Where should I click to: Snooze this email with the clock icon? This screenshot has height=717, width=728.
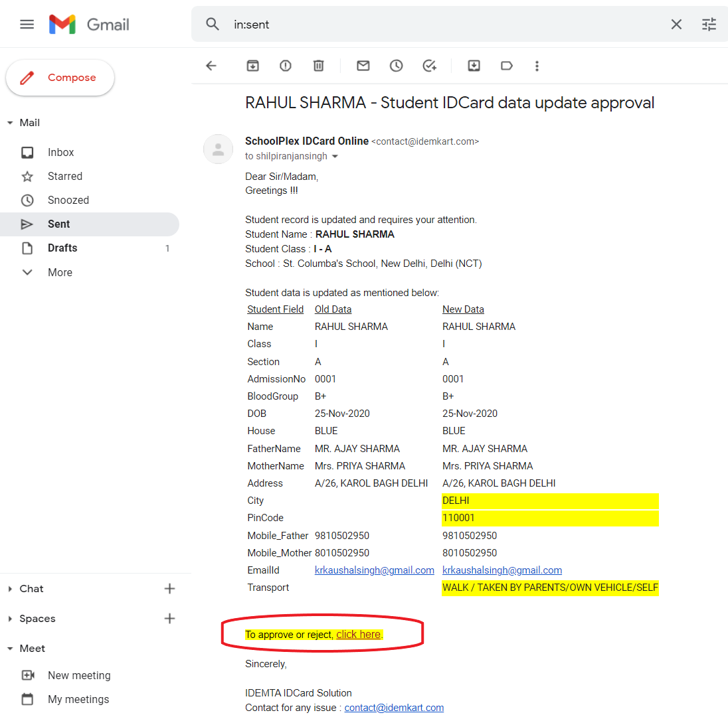[x=396, y=66]
